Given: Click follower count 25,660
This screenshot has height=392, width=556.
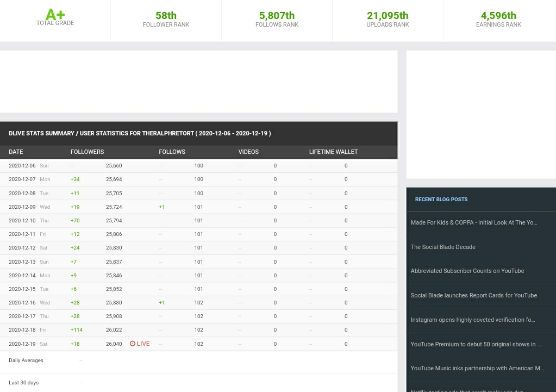Looking at the screenshot, I should pyautogui.click(x=114, y=166).
